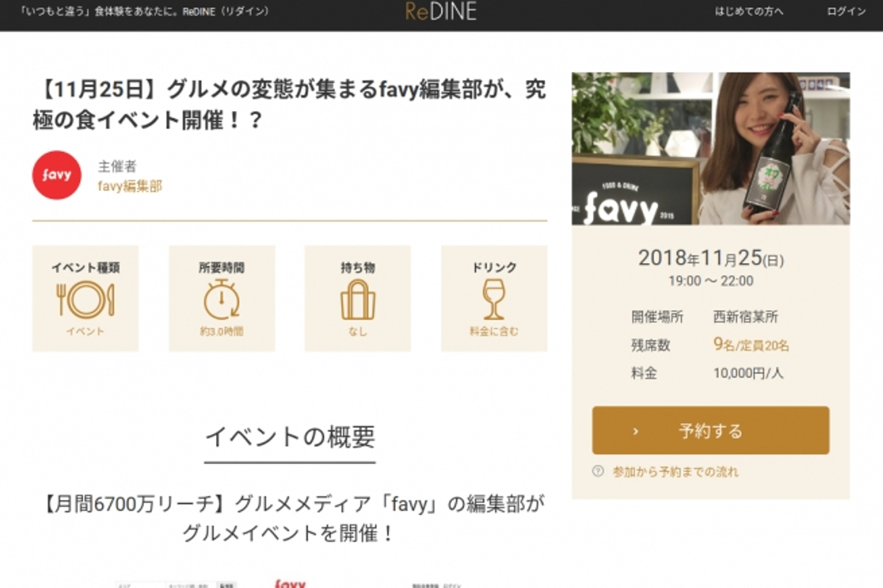Image resolution: width=883 pixels, height=588 pixels.
Task: Click the wine glass drink icon
Action: coord(494,299)
